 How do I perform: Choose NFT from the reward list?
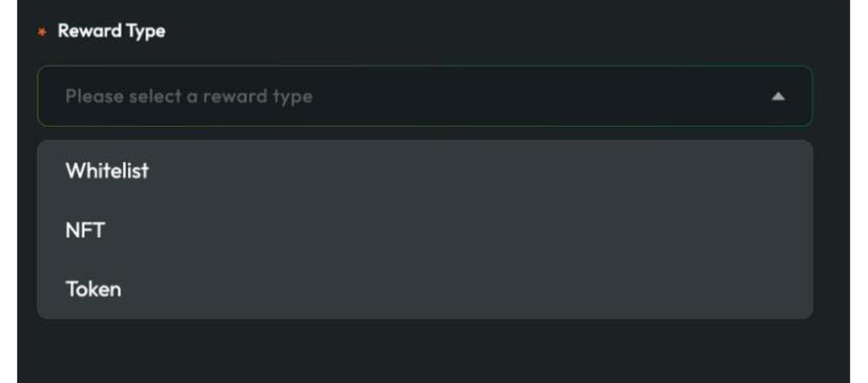click(85, 231)
